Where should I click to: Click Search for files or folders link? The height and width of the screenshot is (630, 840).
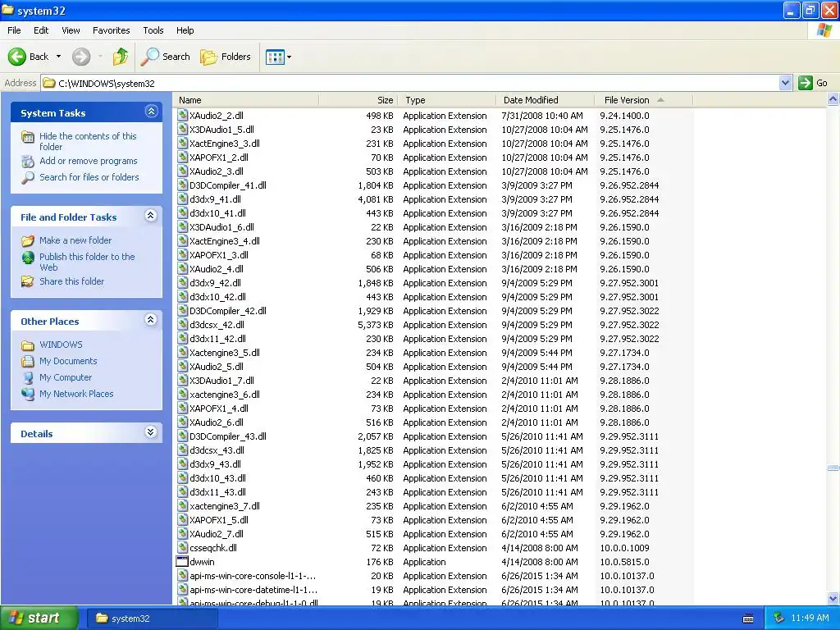(89, 177)
